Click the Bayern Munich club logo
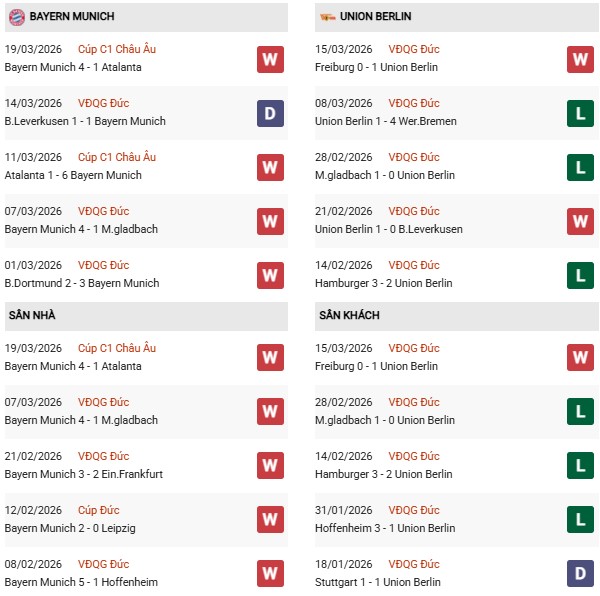Image resolution: width=600 pixels, height=596 pixels. (x=16, y=17)
